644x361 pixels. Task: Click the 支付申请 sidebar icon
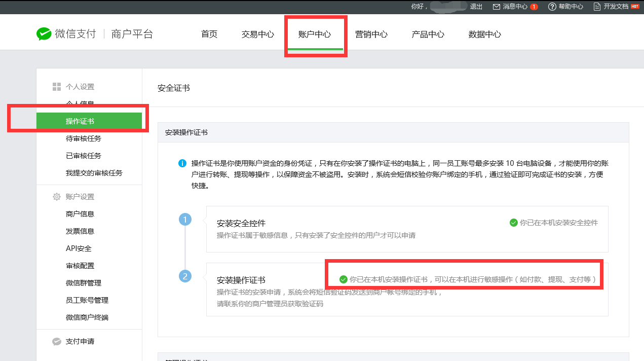(57, 341)
